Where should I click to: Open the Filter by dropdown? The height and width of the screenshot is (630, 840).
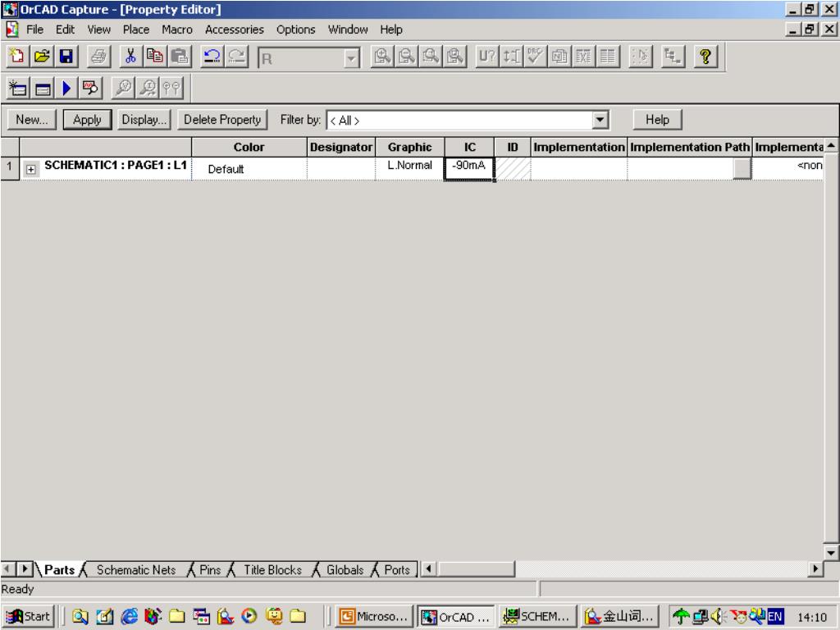point(600,120)
